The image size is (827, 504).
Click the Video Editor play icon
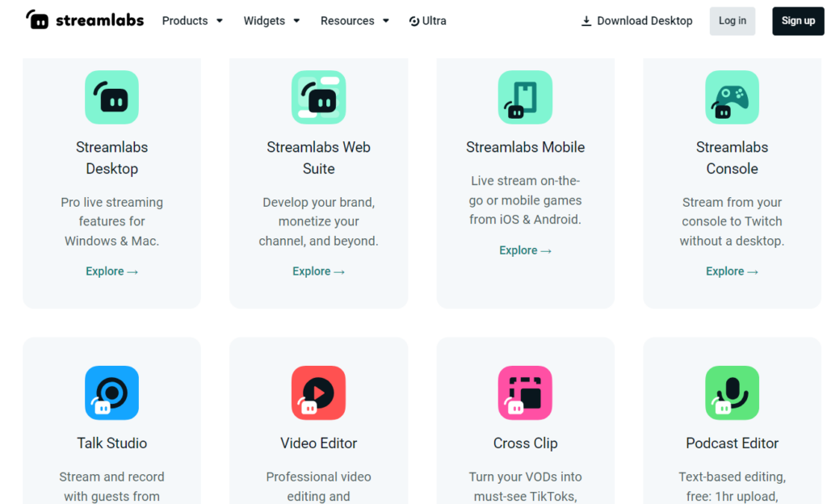click(318, 393)
